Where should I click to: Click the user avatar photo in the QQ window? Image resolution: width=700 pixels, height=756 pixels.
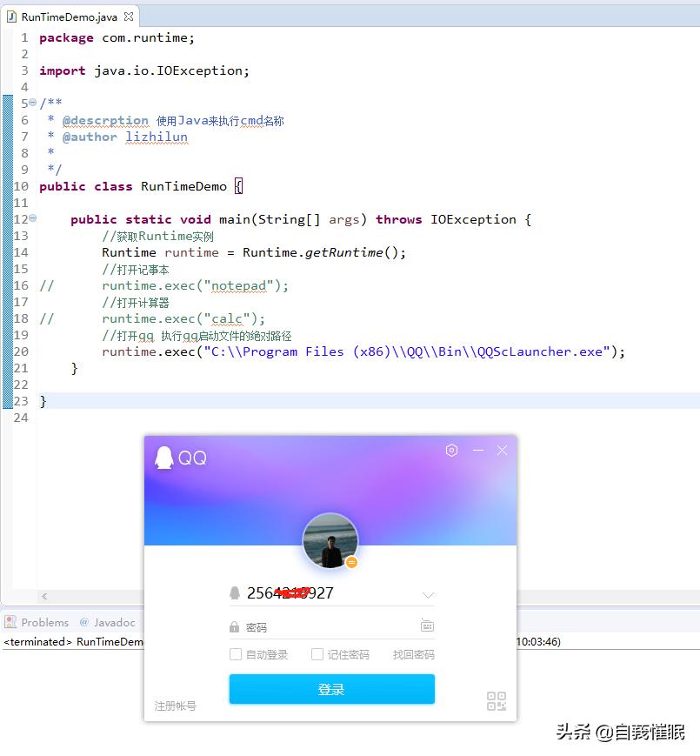(330, 539)
